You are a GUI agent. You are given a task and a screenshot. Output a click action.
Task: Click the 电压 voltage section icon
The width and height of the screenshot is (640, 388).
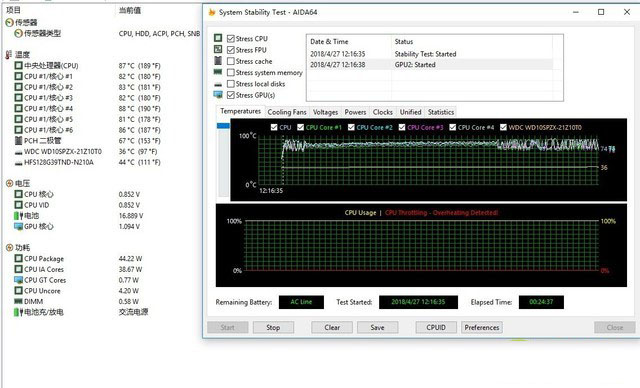(x=9, y=184)
